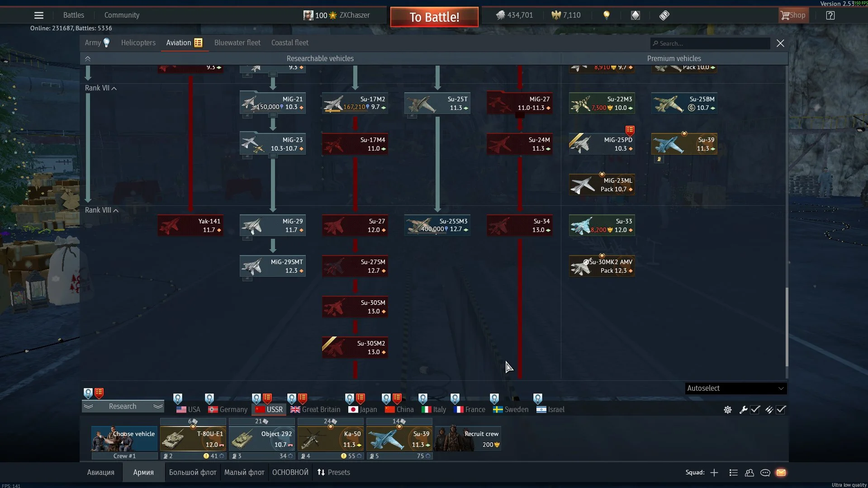Start a match with To Battle!

coord(434,17)
